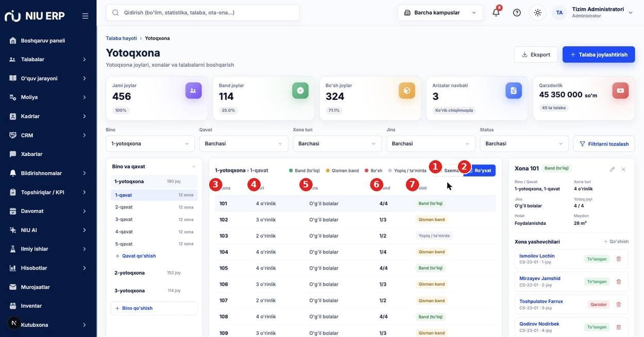Go to Boshqaruv paneli
Screen dimensions: 644x337
48,41
